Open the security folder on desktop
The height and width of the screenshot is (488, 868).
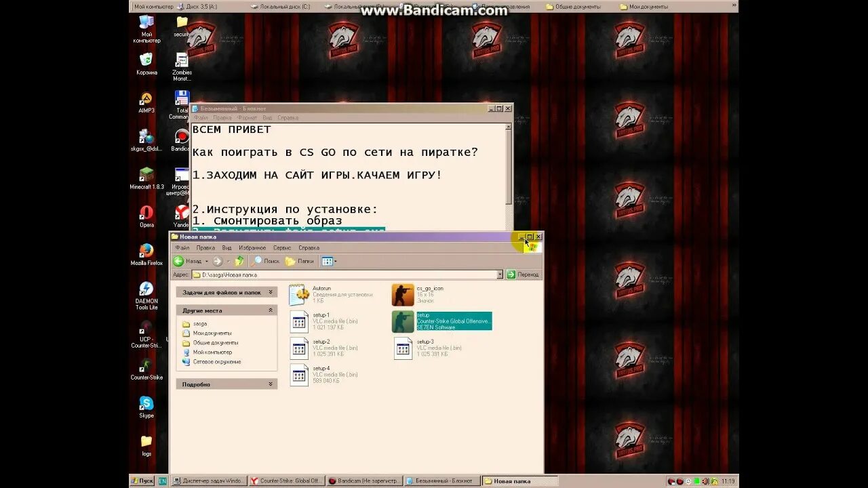(182, 26)
